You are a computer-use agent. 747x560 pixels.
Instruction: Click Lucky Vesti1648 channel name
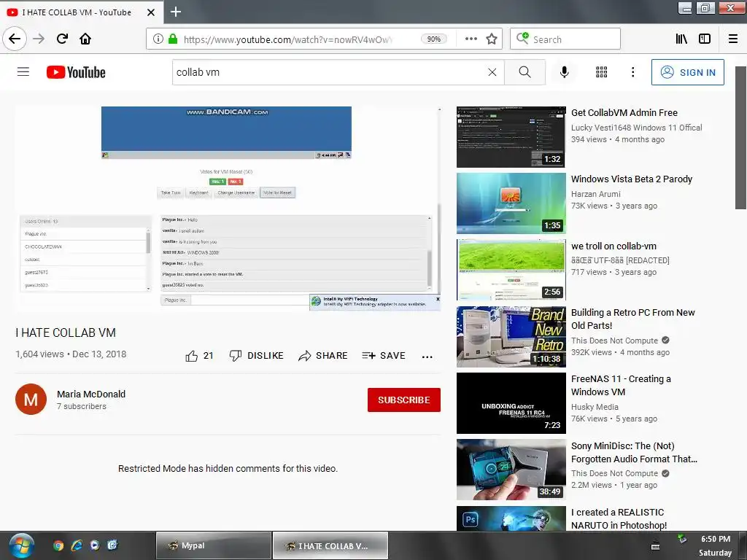[636, 128]
